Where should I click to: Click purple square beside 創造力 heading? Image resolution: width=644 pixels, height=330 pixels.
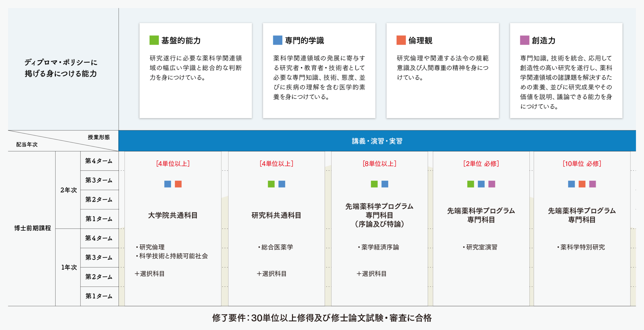525,40
